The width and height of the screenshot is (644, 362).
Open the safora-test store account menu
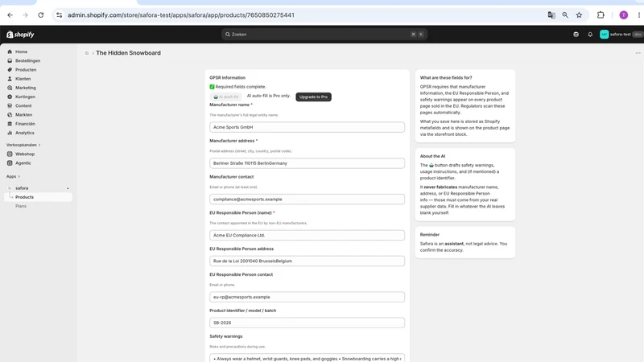click(x=621, y=35)
